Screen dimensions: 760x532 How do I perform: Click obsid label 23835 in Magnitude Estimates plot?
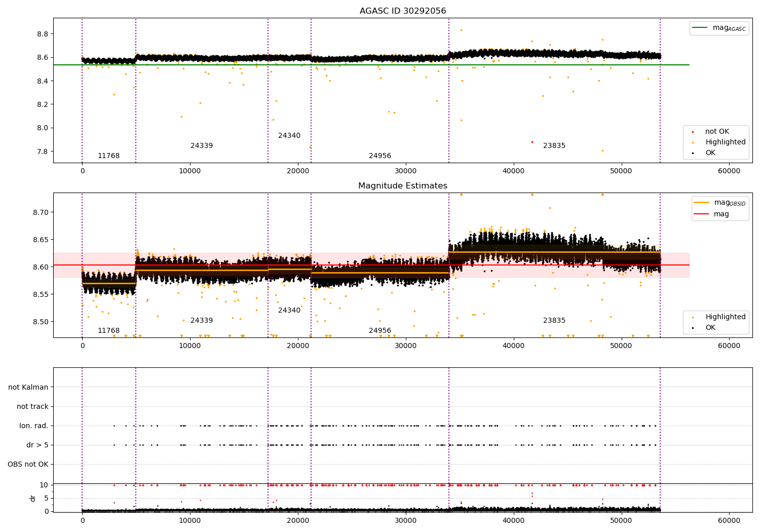[x=554, y=320]
